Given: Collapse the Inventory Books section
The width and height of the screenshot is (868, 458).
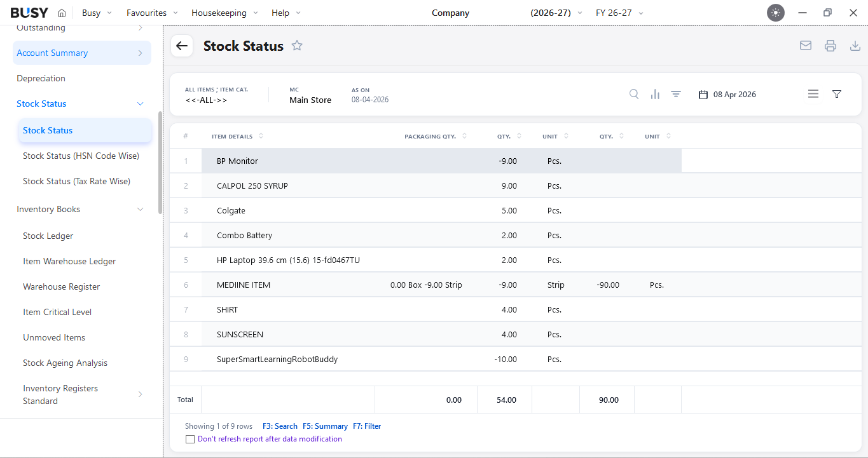Looking at the screenshot, I should tap(140, 209).
